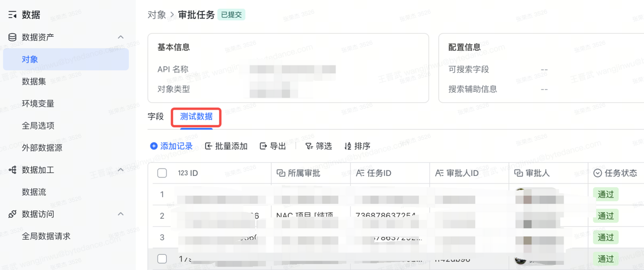Collapse the 数据访问 section chevron
This screenshot has width=644, height=270.
pos(121,214)
